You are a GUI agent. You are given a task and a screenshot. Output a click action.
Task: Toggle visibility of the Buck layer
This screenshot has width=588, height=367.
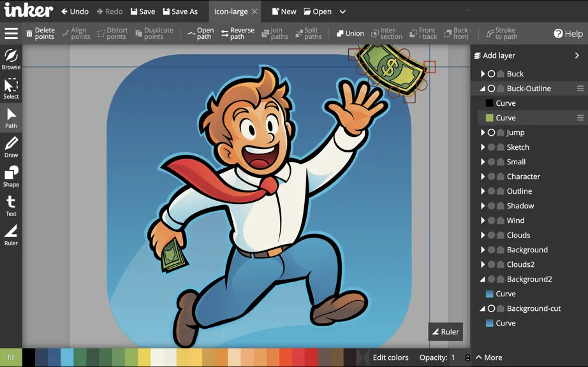491,74
